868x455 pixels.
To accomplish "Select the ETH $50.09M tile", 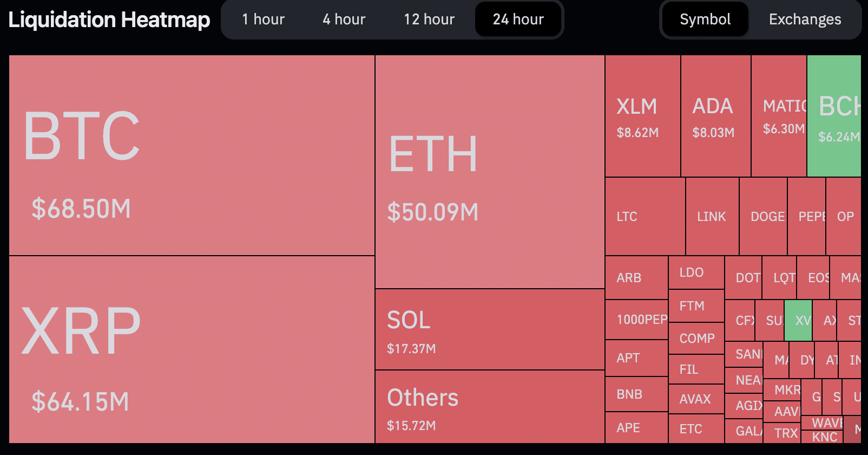I will (490, 172).
